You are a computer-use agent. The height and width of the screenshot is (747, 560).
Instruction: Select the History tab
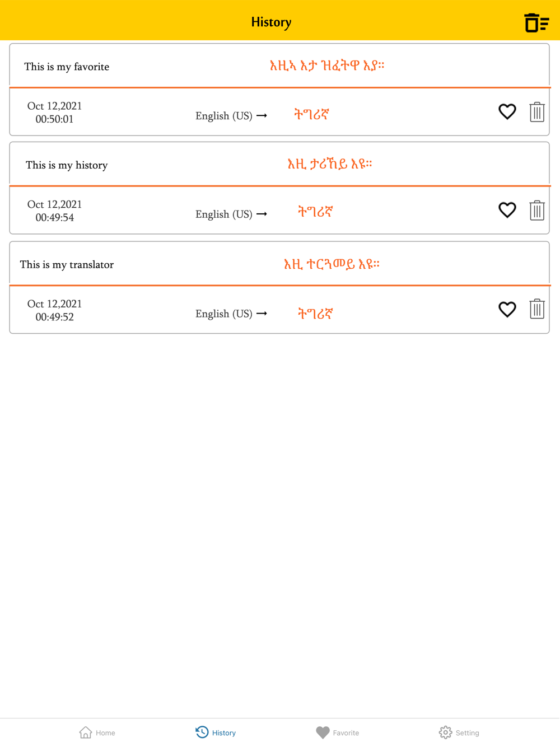point(216,732)
